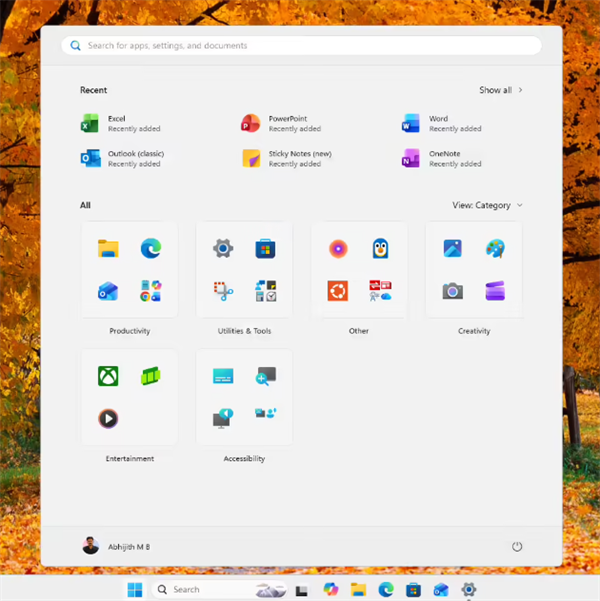600x601 pixels.
Task: Open Clipchamp in Creativity group
Action: tap(495, 291)
